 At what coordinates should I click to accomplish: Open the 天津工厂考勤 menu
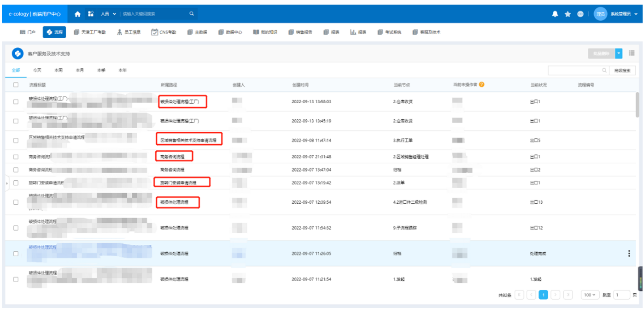[x=89, y=32]
